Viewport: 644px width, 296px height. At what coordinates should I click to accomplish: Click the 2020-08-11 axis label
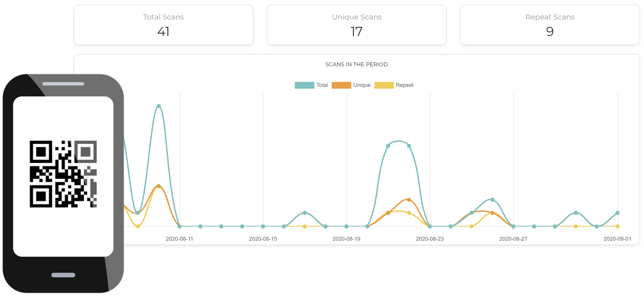(179, 239)
